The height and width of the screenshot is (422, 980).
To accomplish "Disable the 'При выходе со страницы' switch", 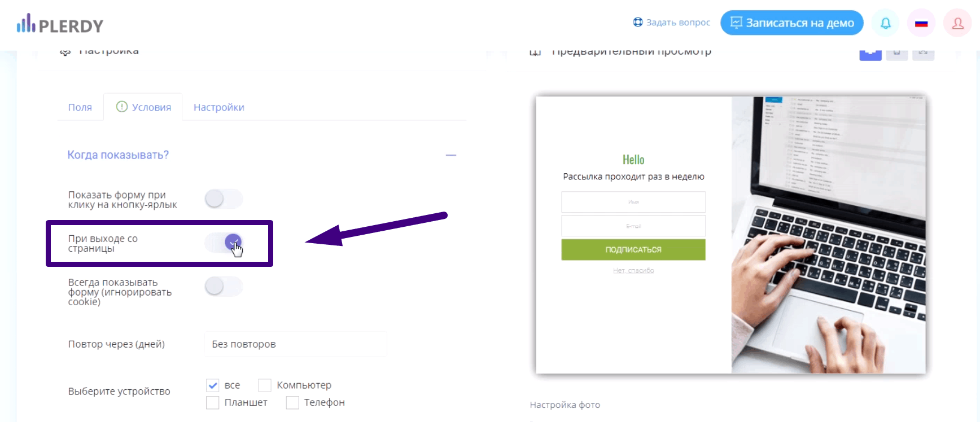I will coord(224,243).
